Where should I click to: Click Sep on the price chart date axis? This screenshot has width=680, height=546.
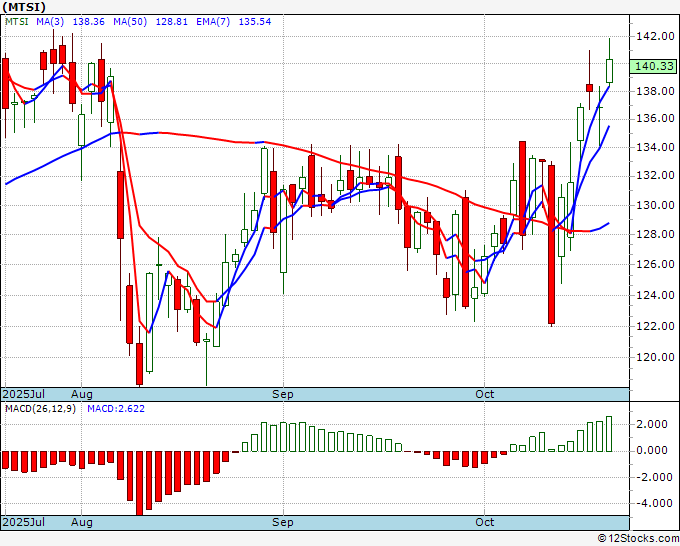tap(283, 394)
